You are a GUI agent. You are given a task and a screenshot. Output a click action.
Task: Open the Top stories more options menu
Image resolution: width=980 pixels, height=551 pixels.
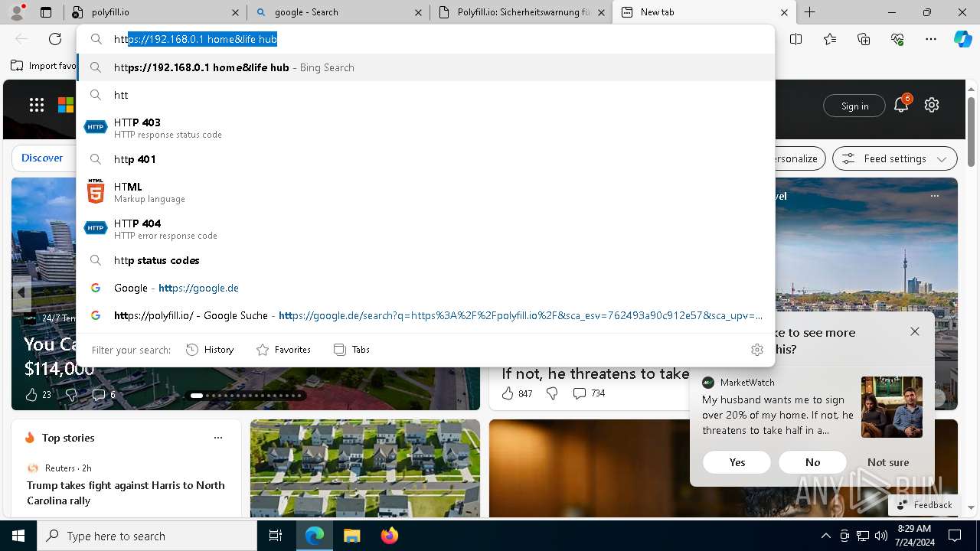(218, 438)
